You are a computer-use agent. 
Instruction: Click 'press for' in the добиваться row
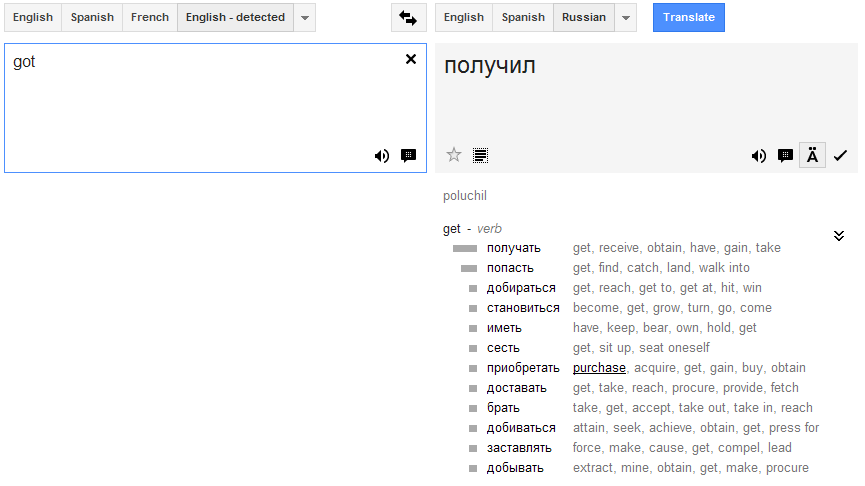(x=794, y=428)
